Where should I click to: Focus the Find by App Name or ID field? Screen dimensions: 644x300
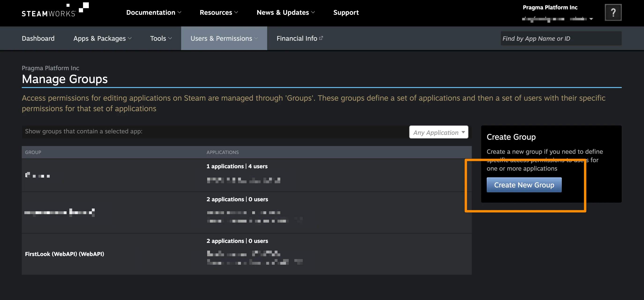coord(561,38)
